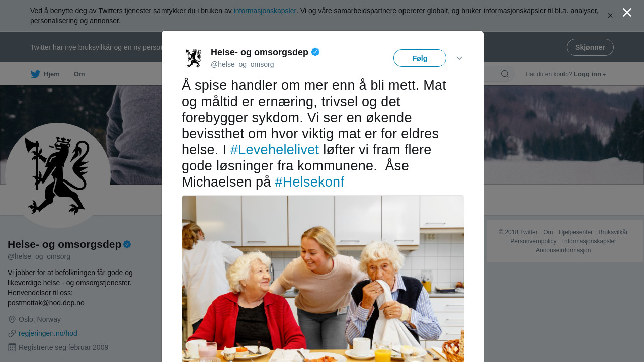This screenshot has height=362, width=644.
Task: Open the Om menu item
Action: [79, 74]
